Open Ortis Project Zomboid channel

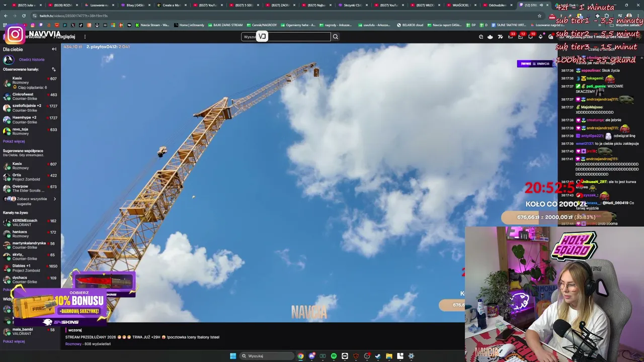click(30, 177)
